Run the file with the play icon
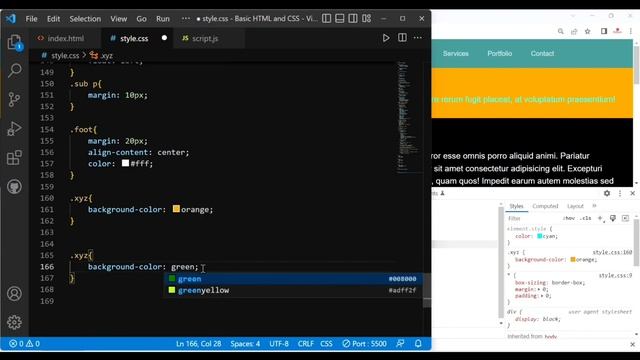Screen dimensions: 640x360 click(x=386, y=38)
